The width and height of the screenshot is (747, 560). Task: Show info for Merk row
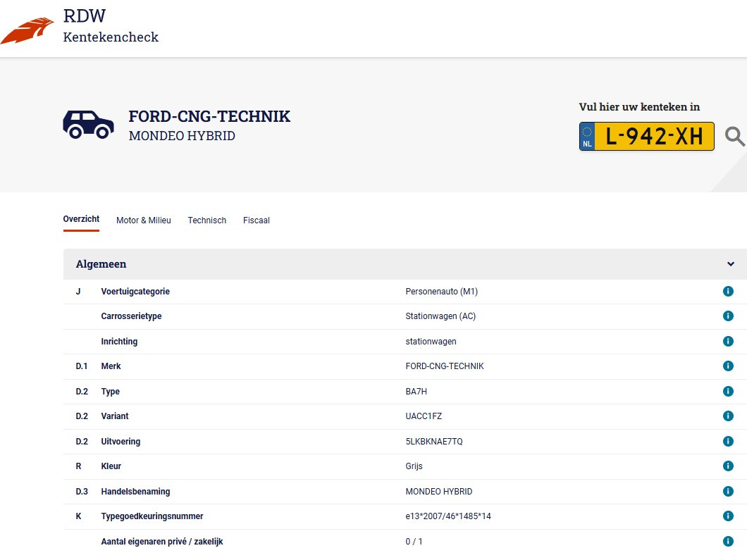(x=728, y=366)
